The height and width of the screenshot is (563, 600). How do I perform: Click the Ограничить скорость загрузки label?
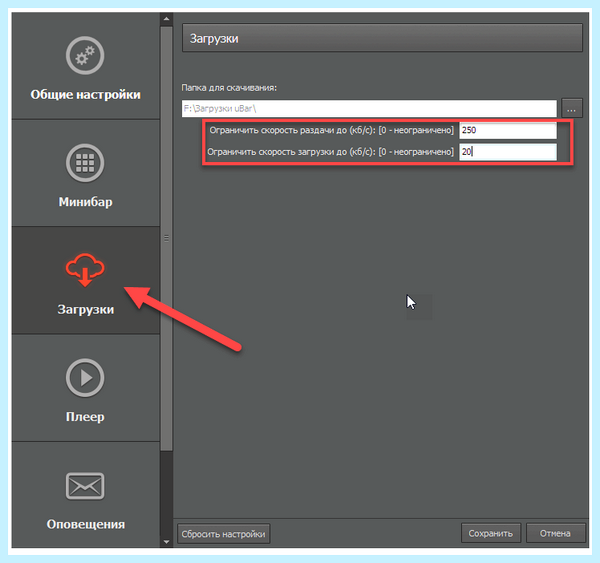(x=330, y=152)
